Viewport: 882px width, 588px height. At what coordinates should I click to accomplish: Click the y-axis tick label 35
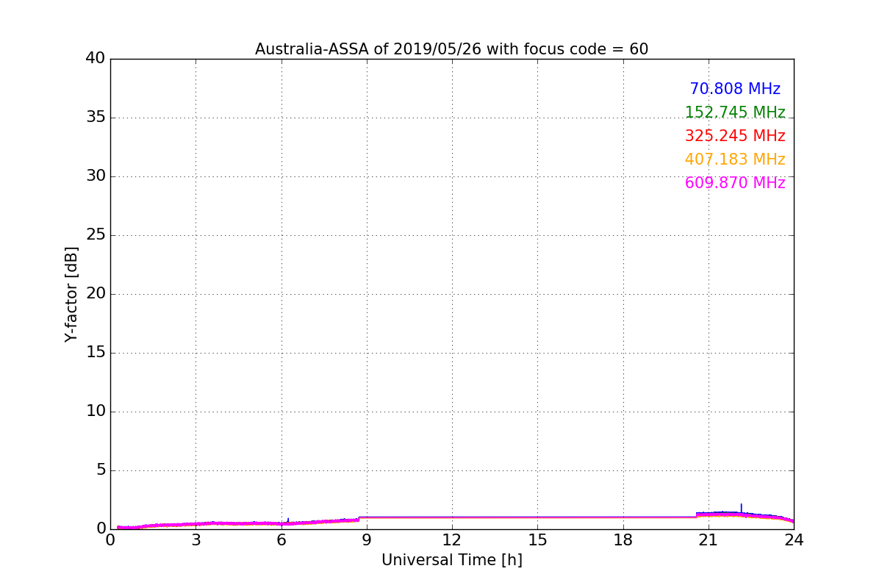96,118
